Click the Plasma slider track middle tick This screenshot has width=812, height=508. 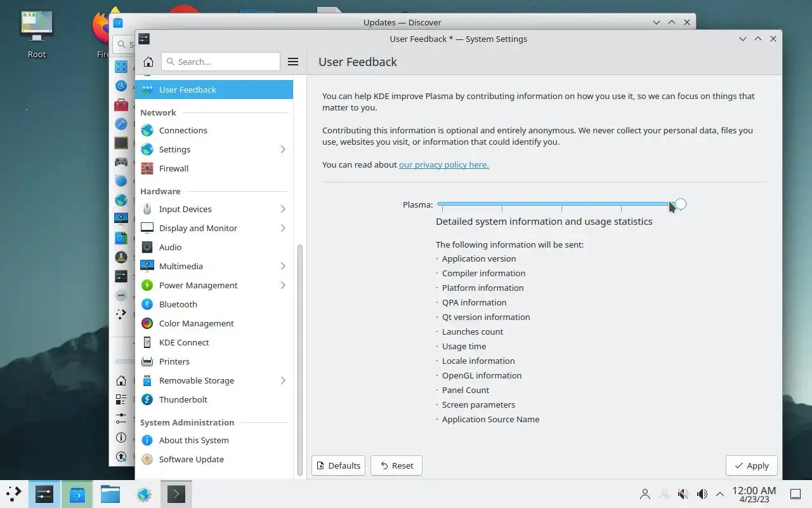pos(561,204)
